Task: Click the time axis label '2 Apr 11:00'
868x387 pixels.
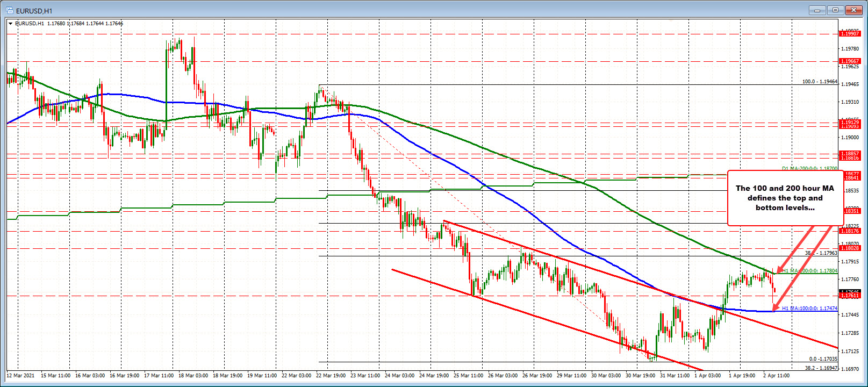Action: click(x=777, y=376)
